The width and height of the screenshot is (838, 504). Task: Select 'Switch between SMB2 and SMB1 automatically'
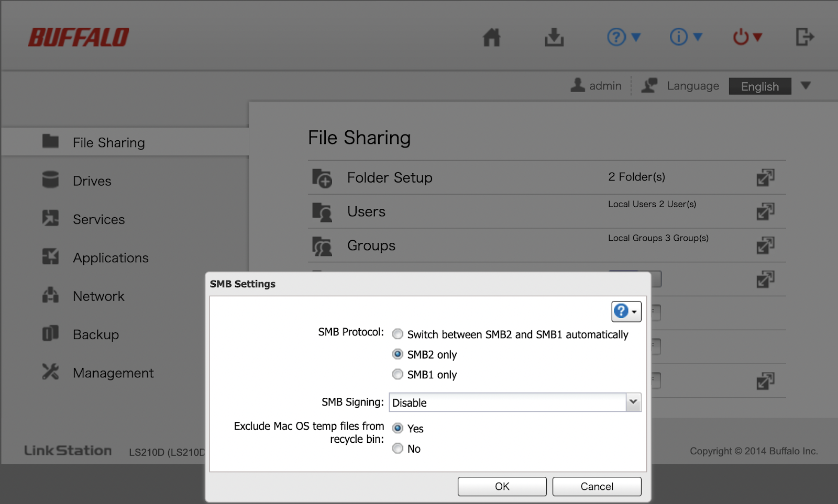pyautogui.click(x=398, y=334)
